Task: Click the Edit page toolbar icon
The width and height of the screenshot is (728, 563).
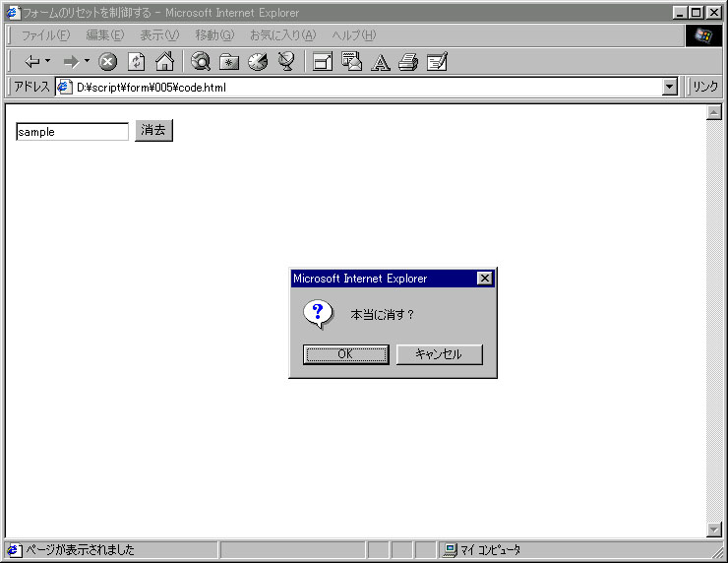Action: [x=437, y=61]
